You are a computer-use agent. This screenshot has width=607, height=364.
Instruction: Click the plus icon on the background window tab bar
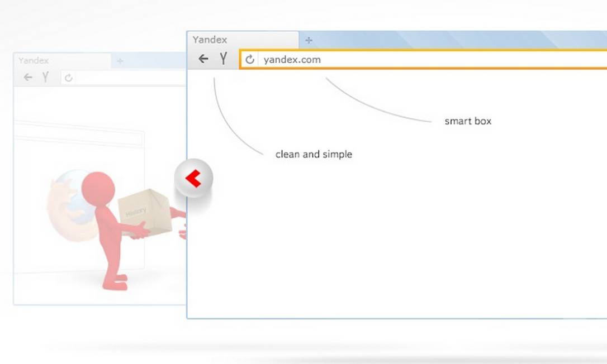pos(120,60)
